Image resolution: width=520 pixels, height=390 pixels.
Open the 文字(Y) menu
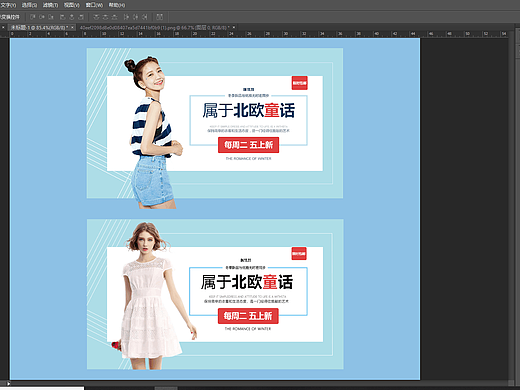tap(8, 5)
